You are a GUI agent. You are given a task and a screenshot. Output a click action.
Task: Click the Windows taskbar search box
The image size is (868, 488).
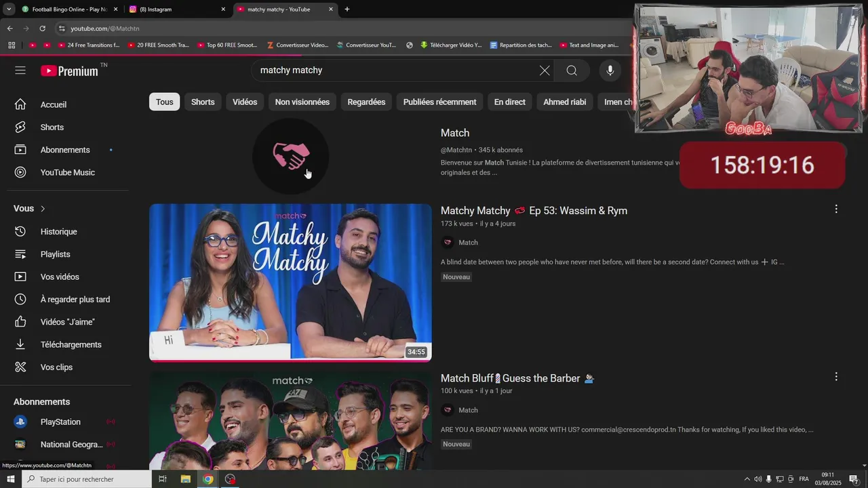[x=86, y=479]
